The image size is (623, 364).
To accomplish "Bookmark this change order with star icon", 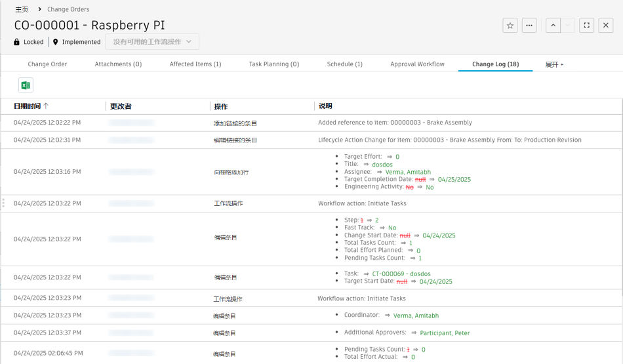I will 510,26.
